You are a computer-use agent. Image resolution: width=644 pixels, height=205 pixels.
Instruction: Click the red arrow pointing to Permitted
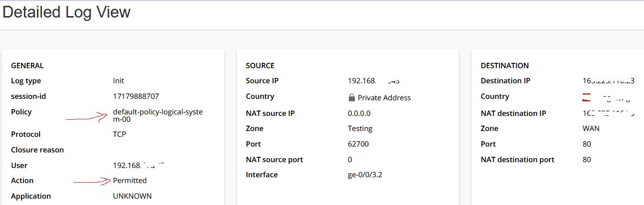point(92,182)
